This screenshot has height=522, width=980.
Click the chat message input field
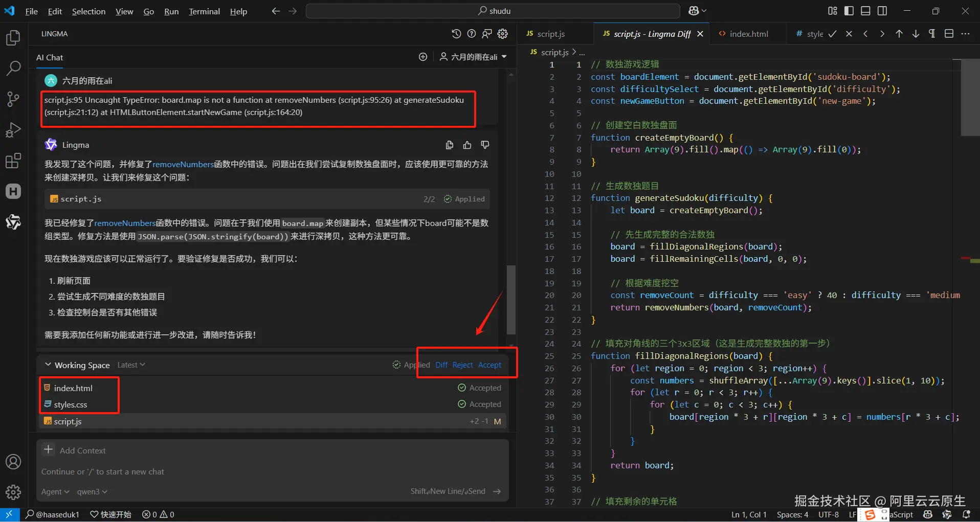(272, 472)
